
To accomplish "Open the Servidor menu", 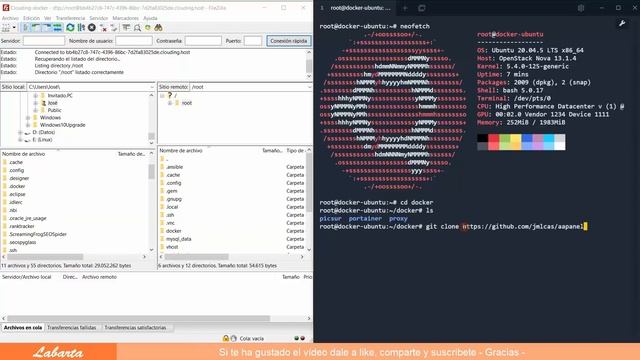I will coord(99,18).
